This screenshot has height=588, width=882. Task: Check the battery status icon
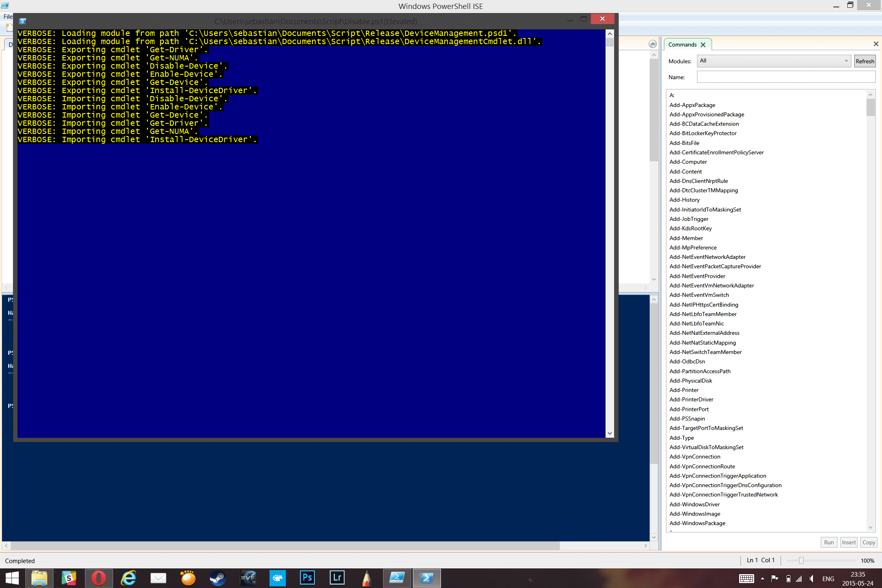(788, 579)
